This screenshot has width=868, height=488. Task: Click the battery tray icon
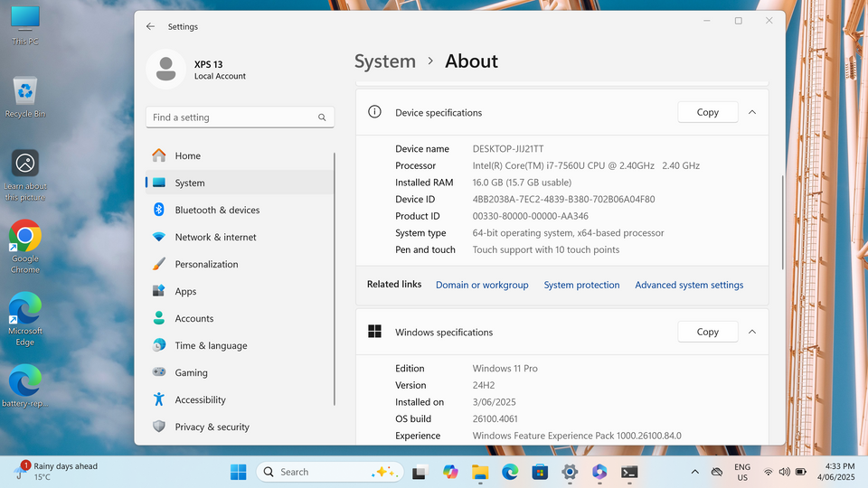tap(800, 472)
